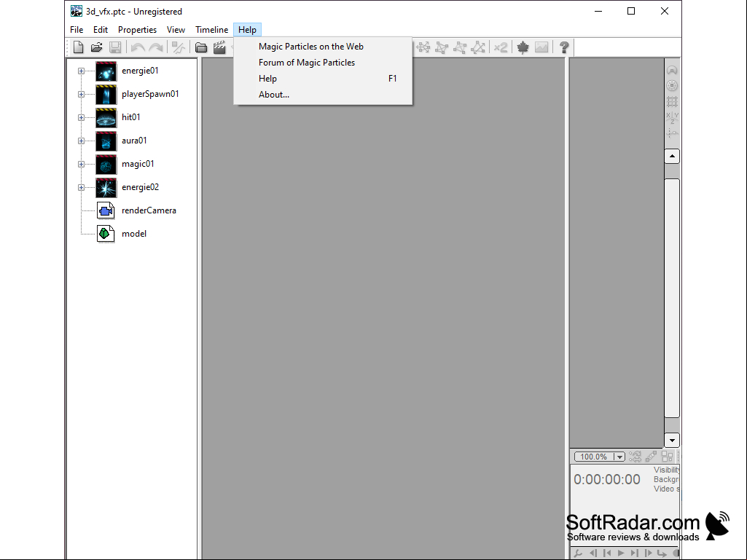Screen dimensions: 747x560
Task: Click the curve graph toolbar icon
Action: 179,47
